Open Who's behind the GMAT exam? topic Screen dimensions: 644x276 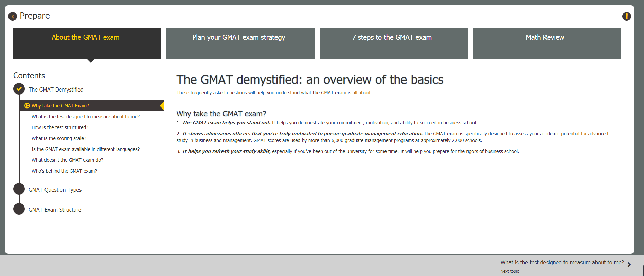tap(64, 171)
